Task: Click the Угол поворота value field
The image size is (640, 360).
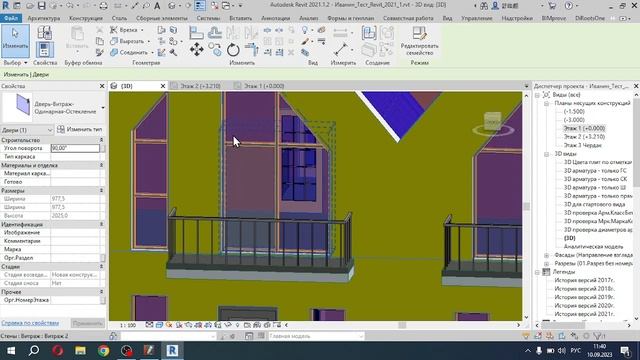Action: click(x=75, y=148)
